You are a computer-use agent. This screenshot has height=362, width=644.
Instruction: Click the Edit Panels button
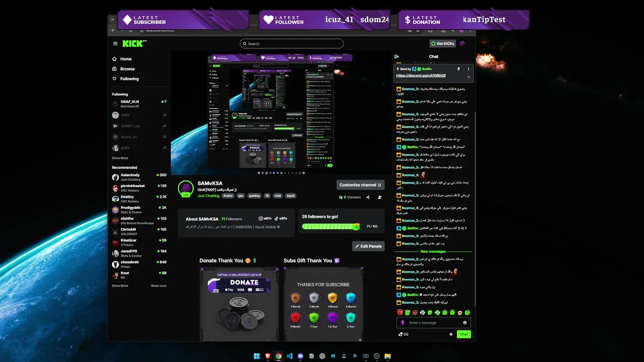point(368,246)
